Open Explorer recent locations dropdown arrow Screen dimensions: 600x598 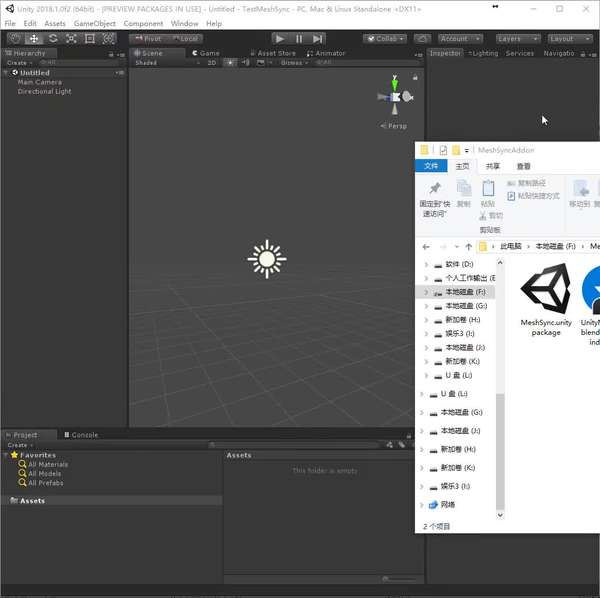[x=456, y=247]
